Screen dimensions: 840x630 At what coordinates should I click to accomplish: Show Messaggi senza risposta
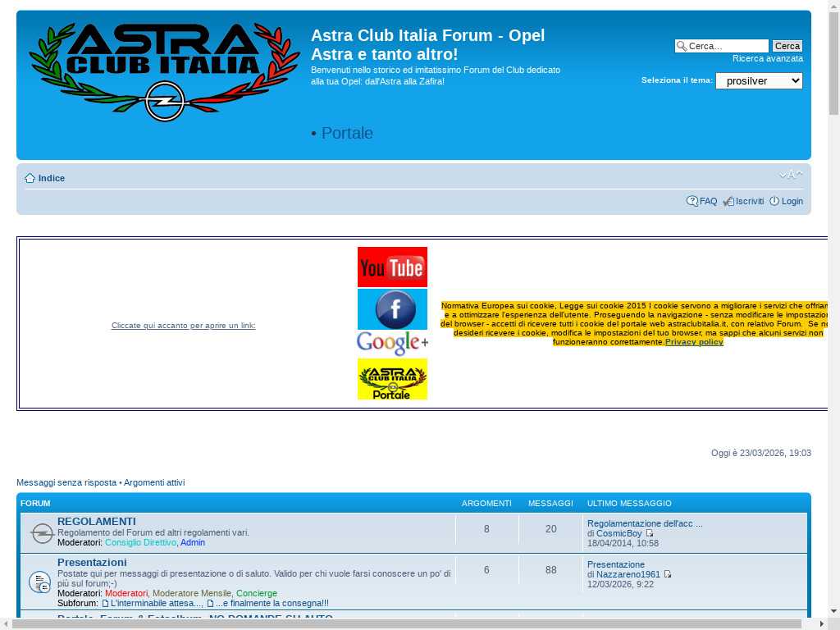point(66,482)
